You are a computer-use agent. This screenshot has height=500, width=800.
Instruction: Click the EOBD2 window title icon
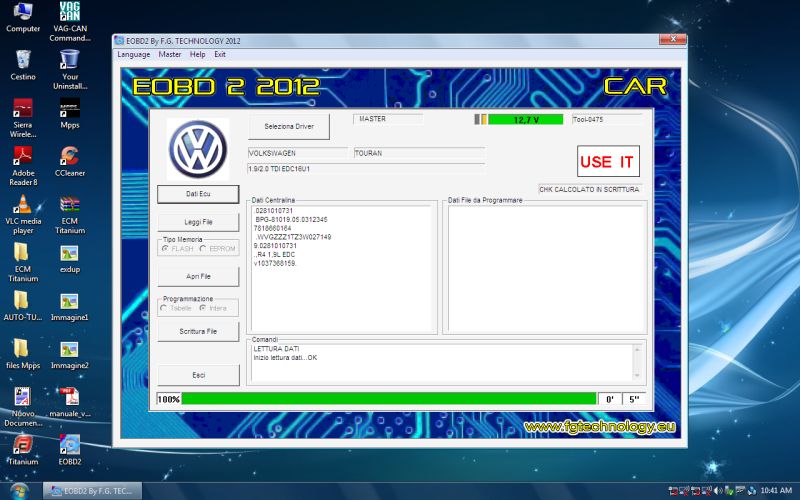[119, 41]
